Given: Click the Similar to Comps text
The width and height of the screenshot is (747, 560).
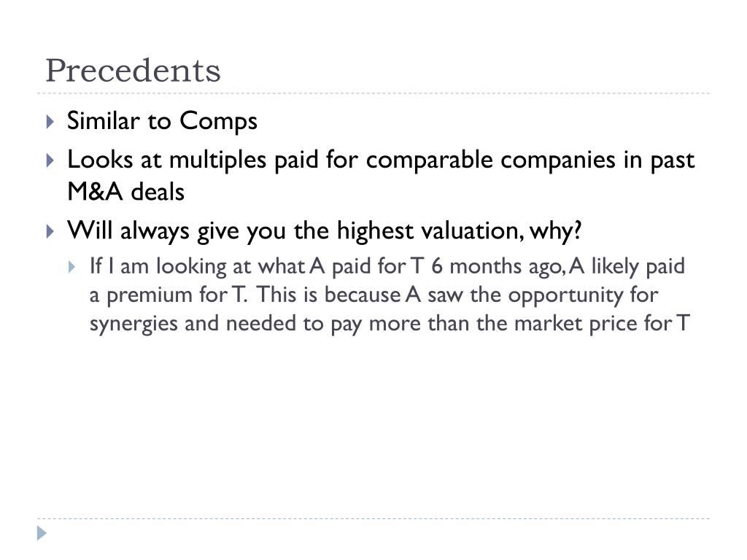Looking at the screenshot, I should pos(162,121).
